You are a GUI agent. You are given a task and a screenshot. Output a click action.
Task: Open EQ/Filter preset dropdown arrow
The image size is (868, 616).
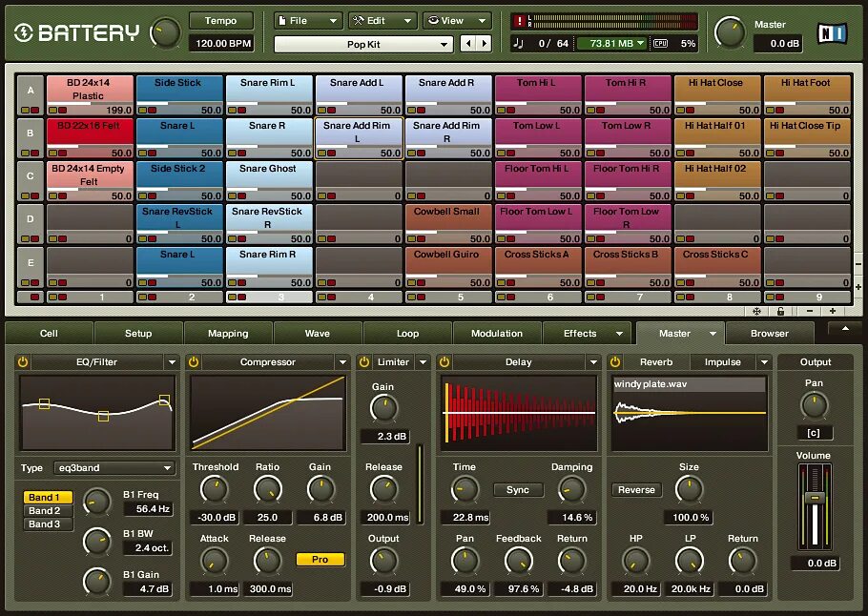(172, 362)
